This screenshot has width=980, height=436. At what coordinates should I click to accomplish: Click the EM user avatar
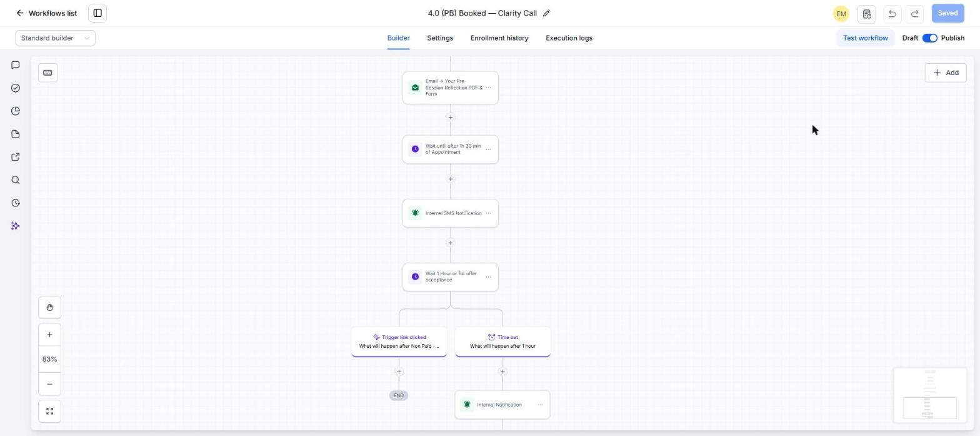tap(841, 14)
